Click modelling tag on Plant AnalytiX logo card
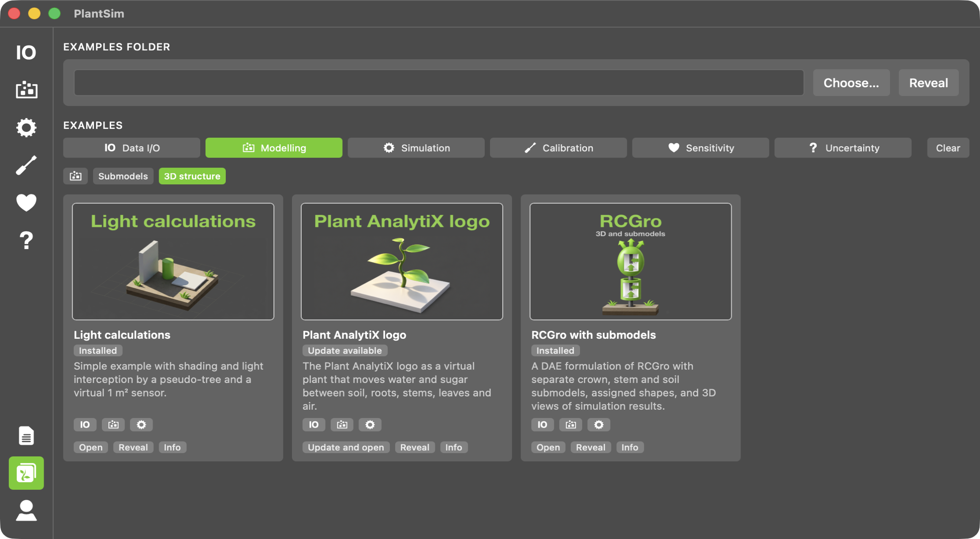 [342, 424]
